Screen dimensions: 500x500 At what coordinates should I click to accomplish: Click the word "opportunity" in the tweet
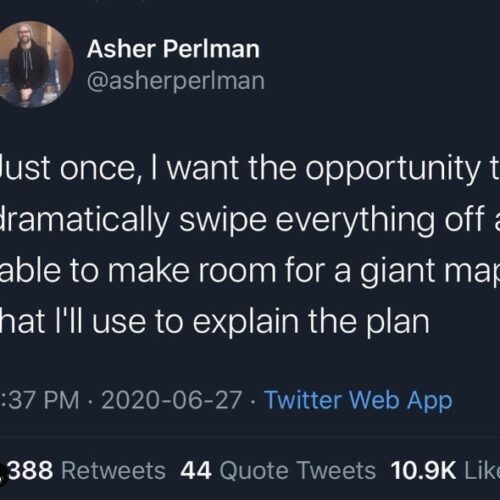(x=392, y=170)
